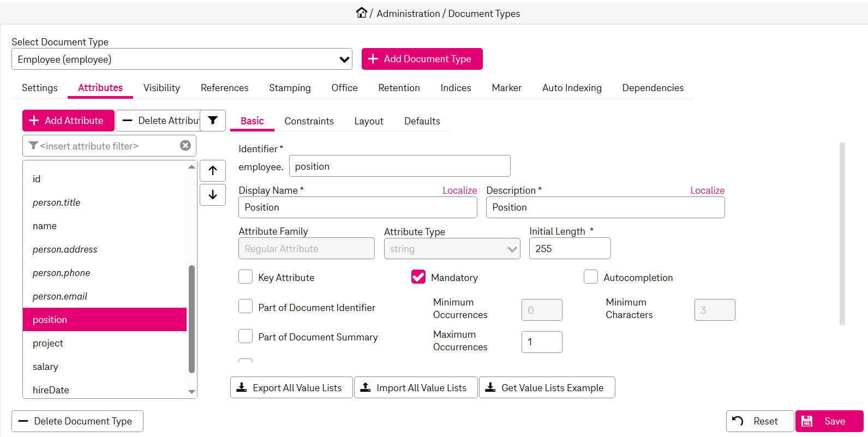The image size is (868, 437).
Task: Expand the Attribute Type dropdown
Action: pos(452,249)
